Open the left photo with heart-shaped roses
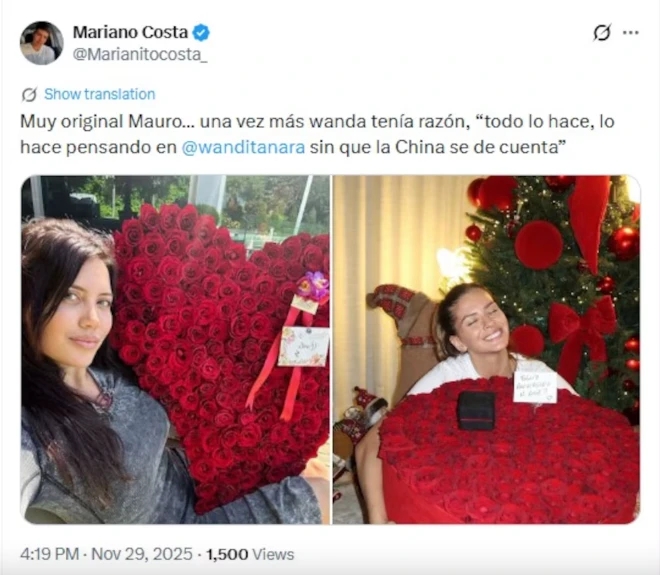 pyautogui.click(x=175, y=349)
